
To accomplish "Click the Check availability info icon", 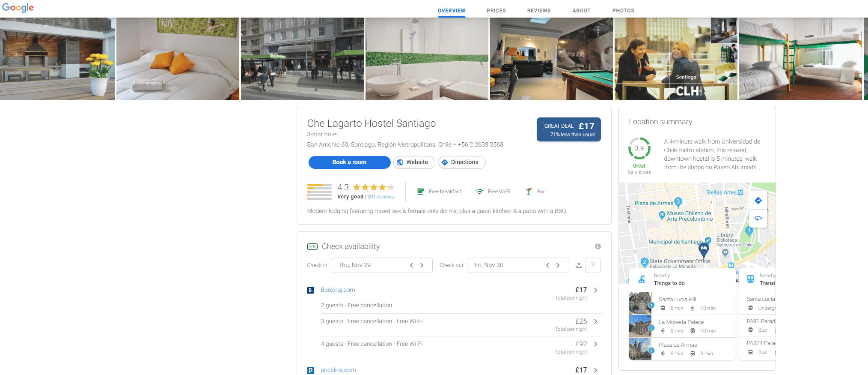I will pos(597,246).
